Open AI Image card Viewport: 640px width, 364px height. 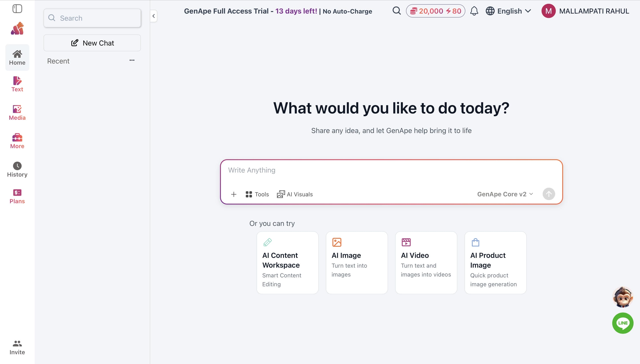[357, 263]
